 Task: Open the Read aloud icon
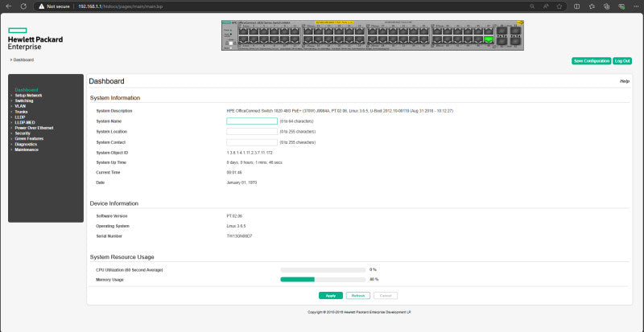tap(546, 6)
